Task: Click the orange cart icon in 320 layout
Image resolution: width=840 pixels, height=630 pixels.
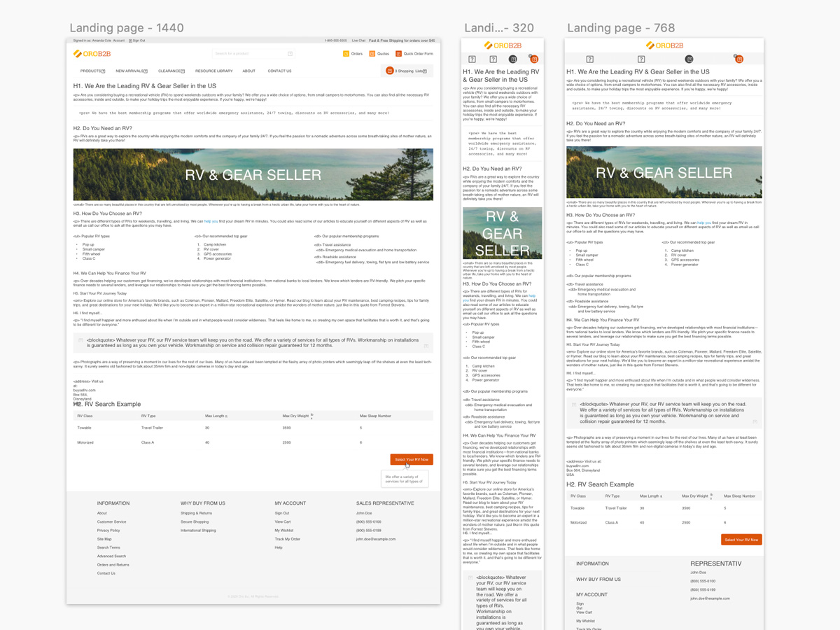Action: tap(533, 59)
